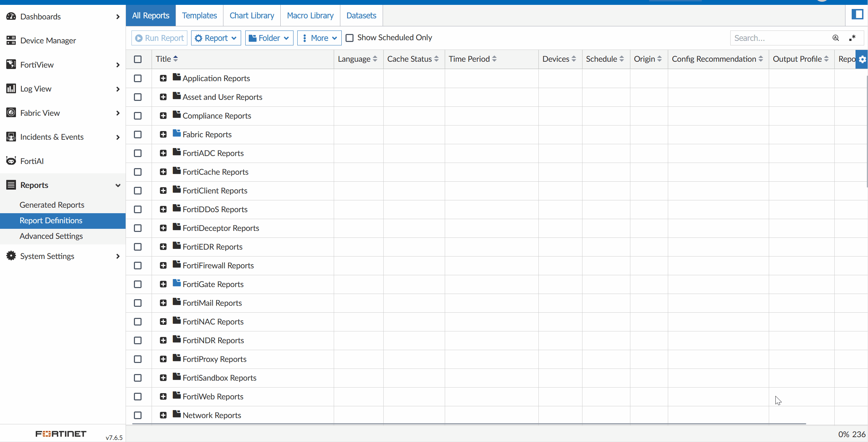Switch to the Chart Library tab
The height and width of the screenshot is (442, 868).
[252, 16]
